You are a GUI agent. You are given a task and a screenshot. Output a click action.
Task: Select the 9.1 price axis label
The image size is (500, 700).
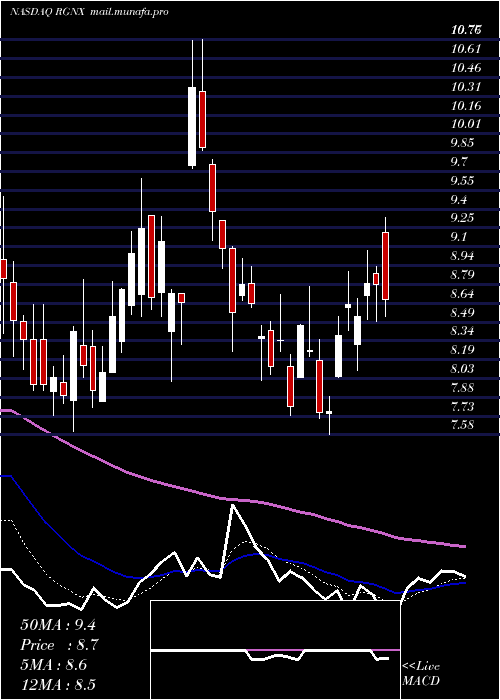459,237
